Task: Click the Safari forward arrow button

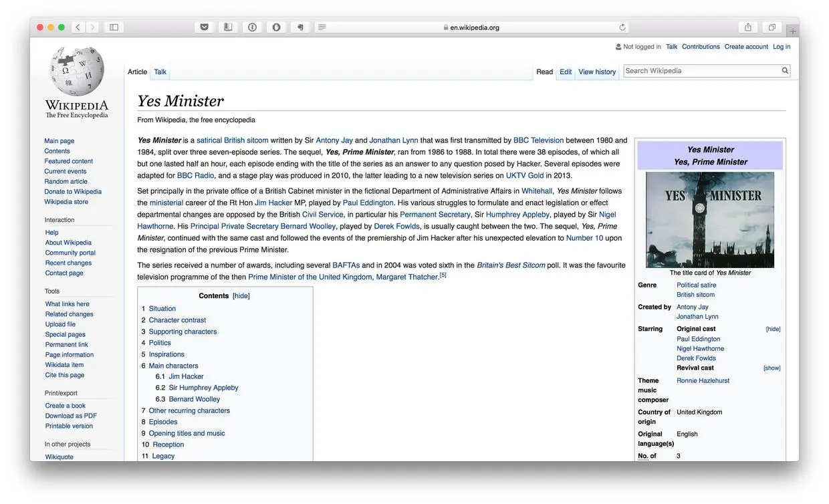Action: [x=92, y=27]
